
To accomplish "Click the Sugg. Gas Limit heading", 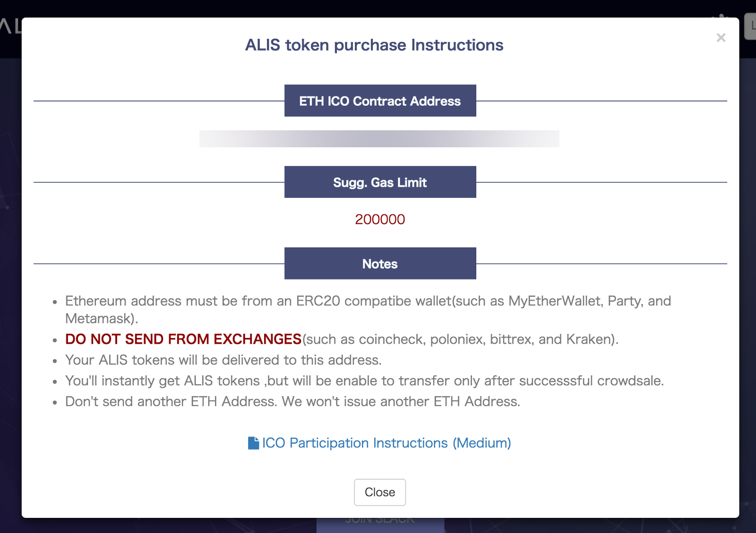I will (380, 182).
